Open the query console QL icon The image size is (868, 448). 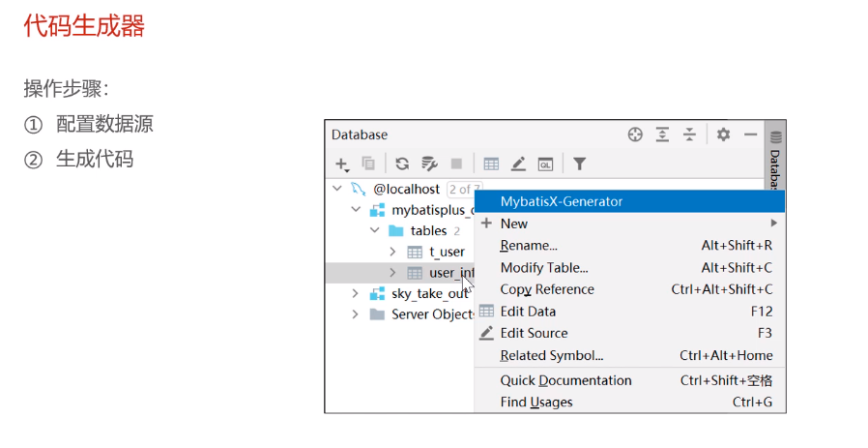(545, 164)
